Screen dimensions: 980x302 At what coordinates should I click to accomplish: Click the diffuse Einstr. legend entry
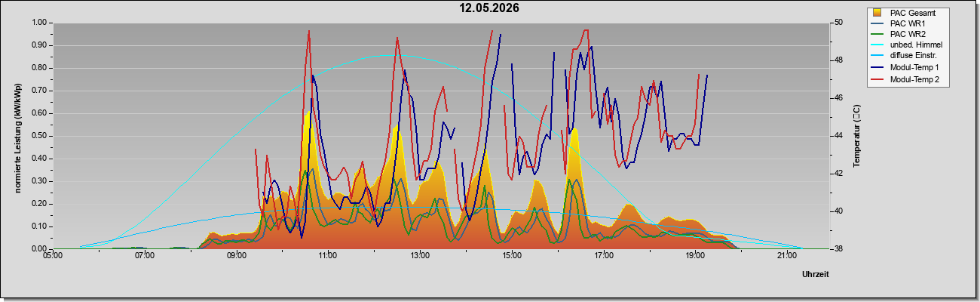point(907,57)
